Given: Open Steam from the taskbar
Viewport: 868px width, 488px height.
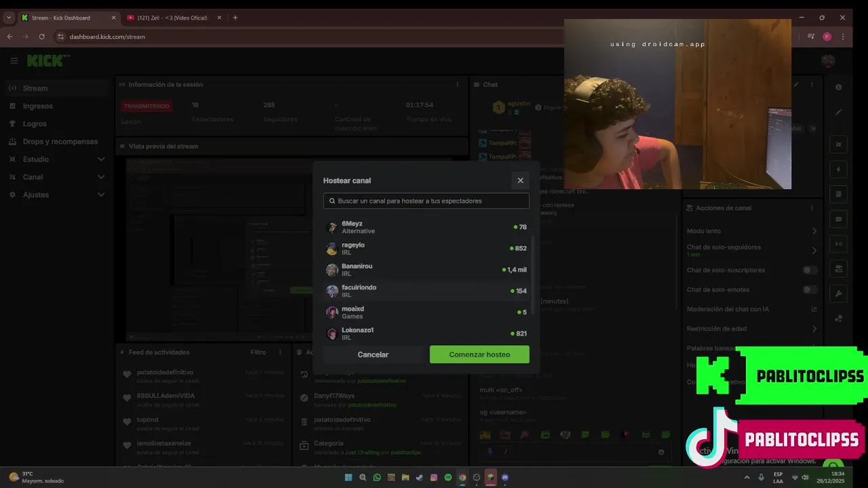Looking at the screenshot, I should pyautogui.click(x=420, y=477).
